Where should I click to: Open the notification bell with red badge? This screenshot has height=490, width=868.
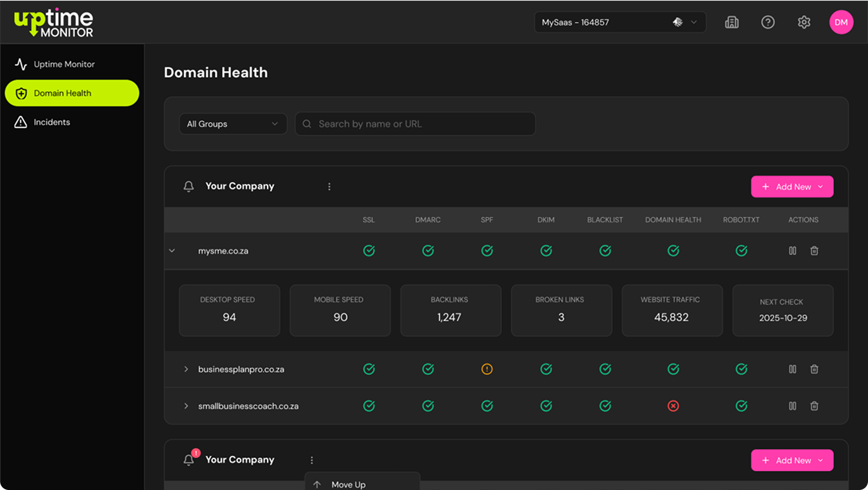coord(189,460)
